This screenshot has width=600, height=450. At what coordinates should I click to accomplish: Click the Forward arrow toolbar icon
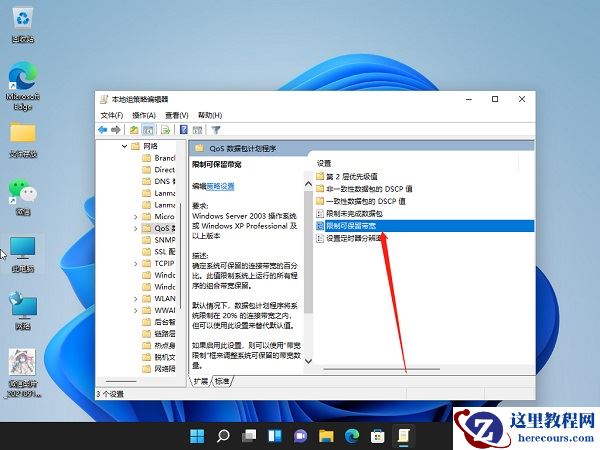pos(116,130)
